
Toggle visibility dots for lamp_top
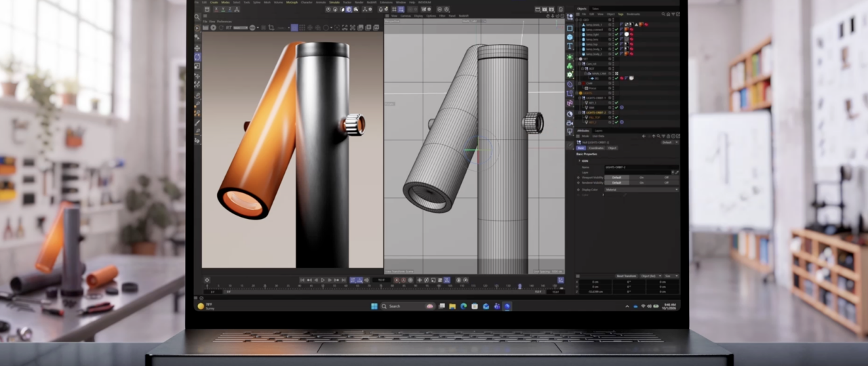tap(613, 44)
